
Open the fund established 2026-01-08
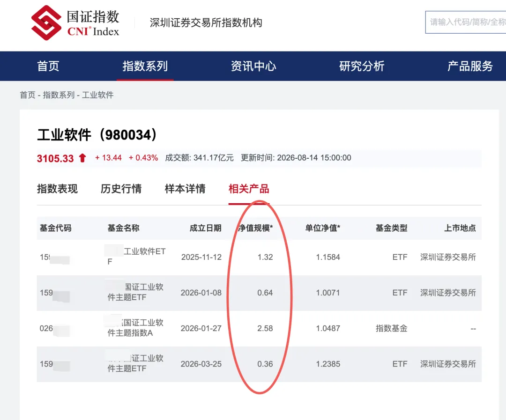(x=135, y=292)
